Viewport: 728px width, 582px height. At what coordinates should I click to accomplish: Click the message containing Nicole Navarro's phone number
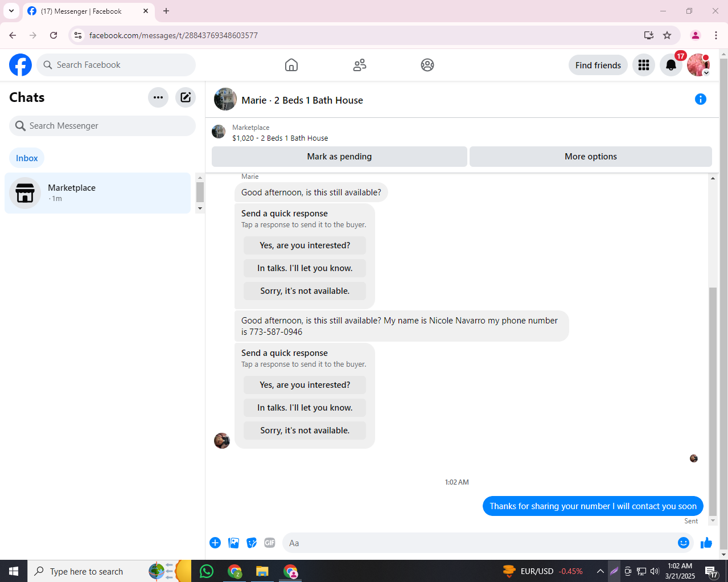[x=402, y=326]
